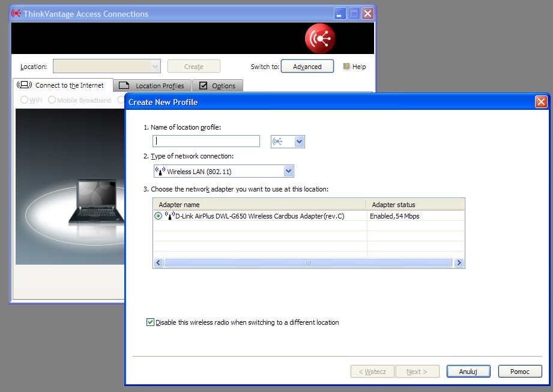553x392 pixels.
Task: Click the Create button
Action: coord(193,66)
